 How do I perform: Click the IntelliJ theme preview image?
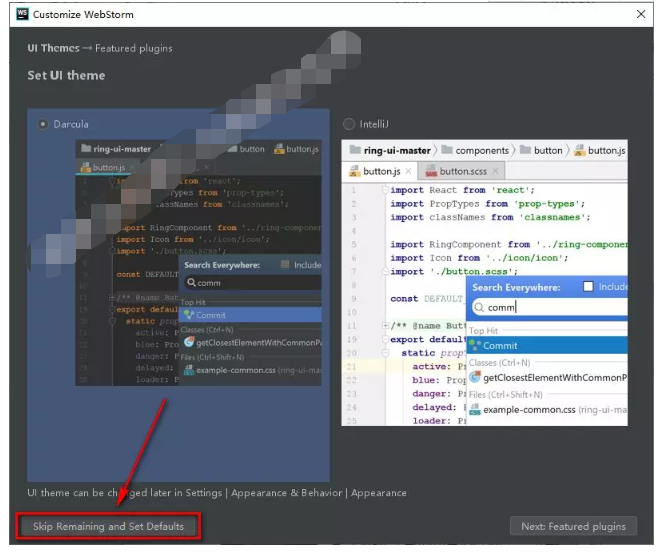tap(484, 283)
